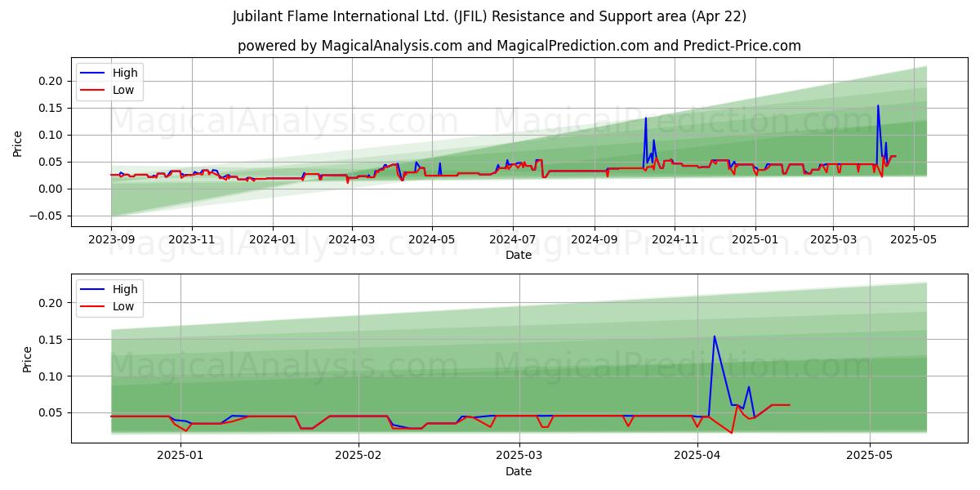This screenshot has width=980, height=490.
Task: Click the 2024-05 tick label on the top chart
Action: coord(432,239)
